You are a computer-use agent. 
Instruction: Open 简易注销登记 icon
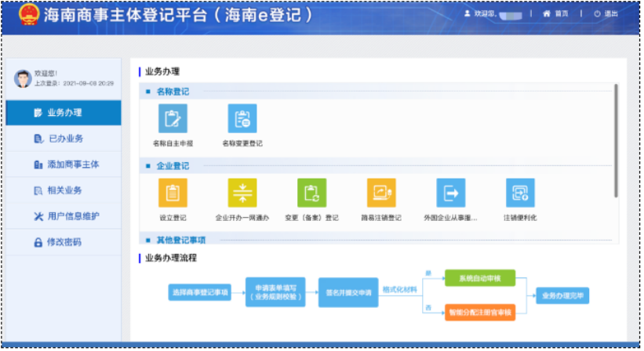click(381, 193)
